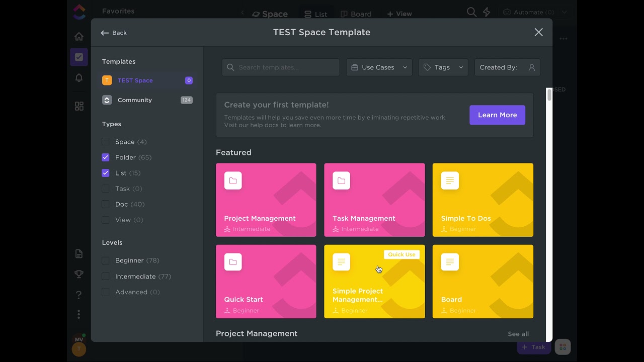644x362 pixels.
Task: Click the Learn More button
Action: point(497,115)
